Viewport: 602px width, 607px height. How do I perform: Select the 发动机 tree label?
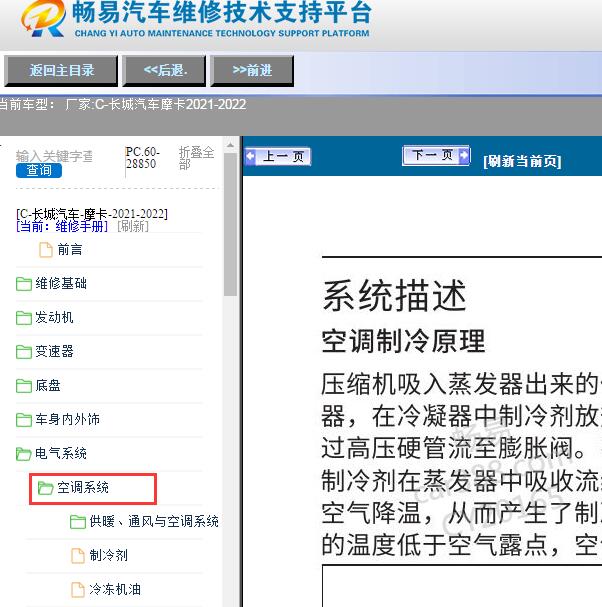pos(54,317)
